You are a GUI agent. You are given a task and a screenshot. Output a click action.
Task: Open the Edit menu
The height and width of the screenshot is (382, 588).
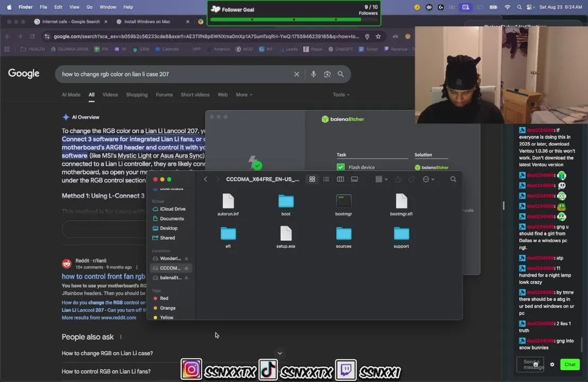[58, 7]
